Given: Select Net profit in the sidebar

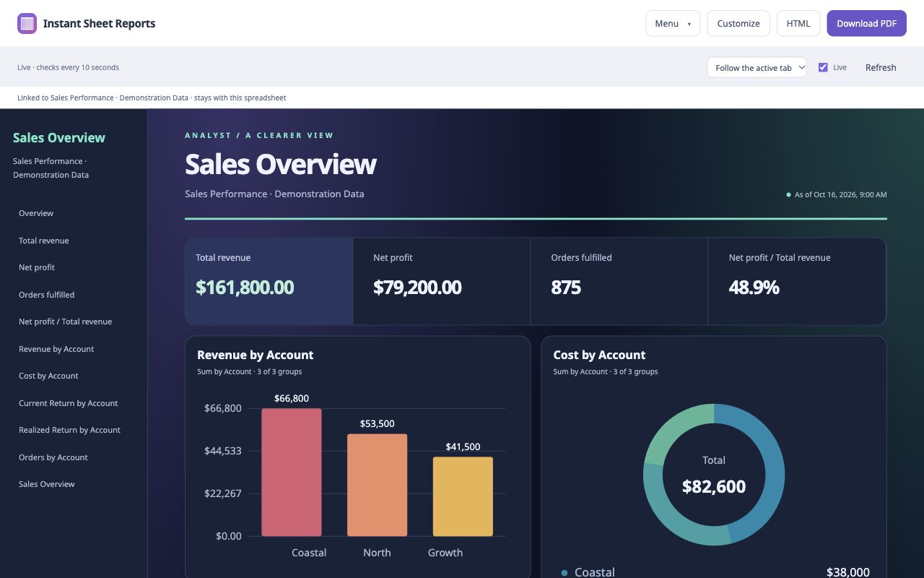Looking at the screenshot, I should pos(37,267).
